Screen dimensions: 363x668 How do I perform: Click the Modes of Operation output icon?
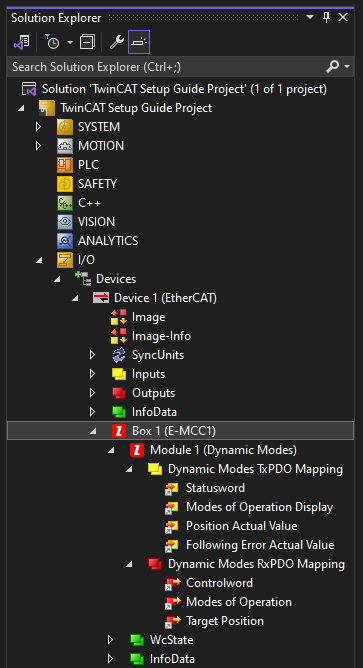pos(172,602)
